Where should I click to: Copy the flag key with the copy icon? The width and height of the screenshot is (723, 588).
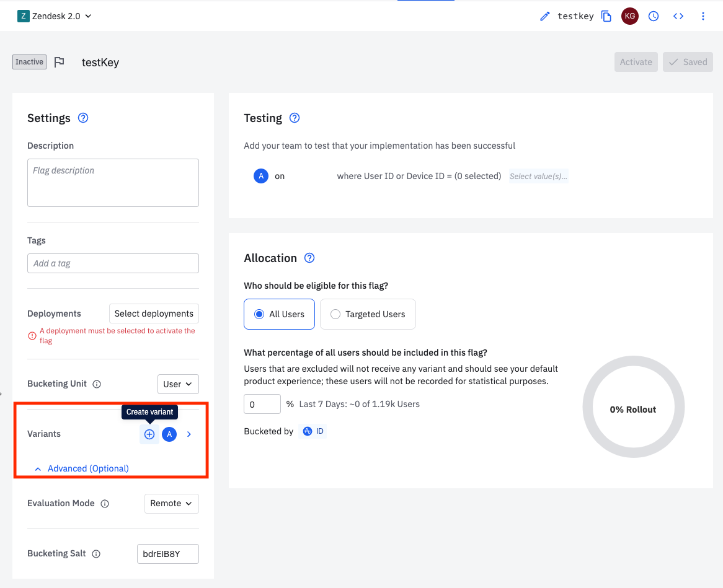(x=606, y=16)
